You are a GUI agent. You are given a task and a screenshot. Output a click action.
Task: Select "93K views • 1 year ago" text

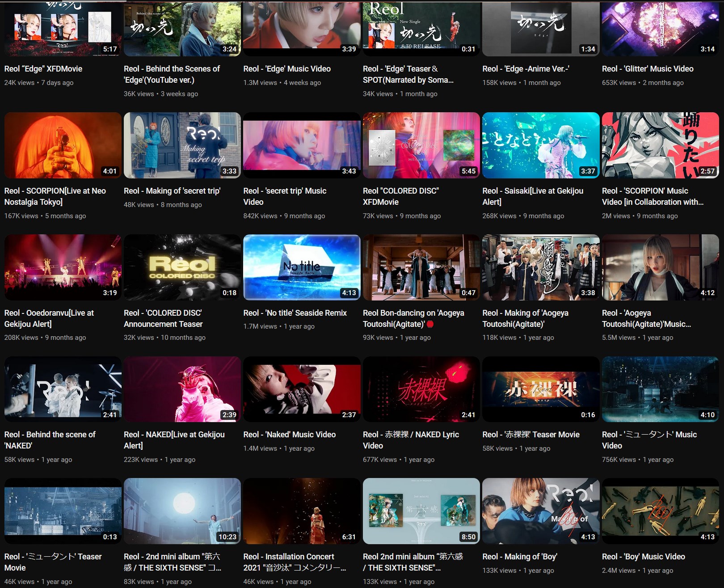[397, 338]
